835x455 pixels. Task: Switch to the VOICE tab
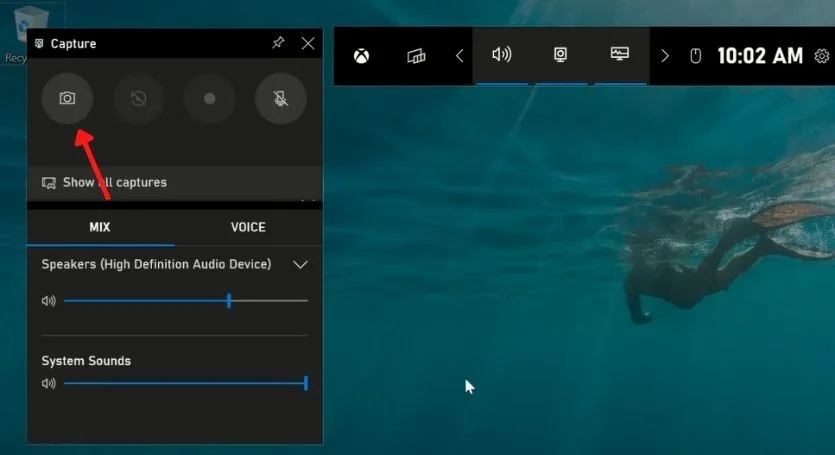tap(248, 227)
